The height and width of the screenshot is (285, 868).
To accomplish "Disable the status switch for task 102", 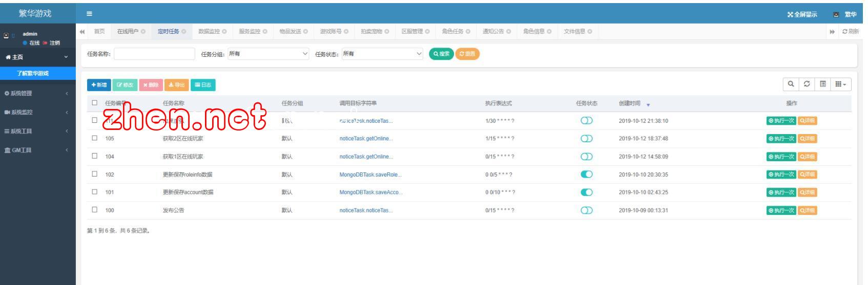I will coord(586,174).
